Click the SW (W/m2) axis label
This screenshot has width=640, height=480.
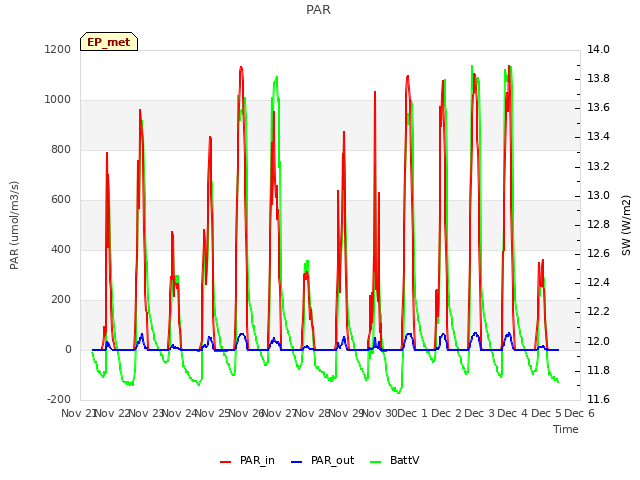tap(626, 225)
